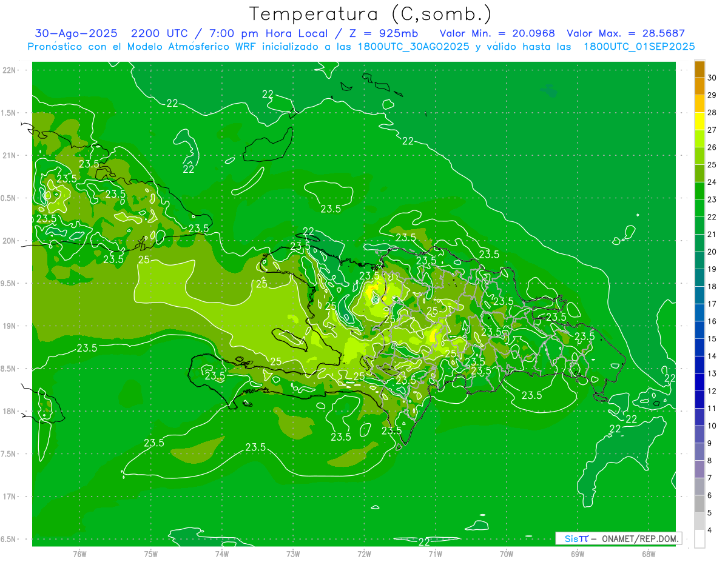Click the legend value '30'
Image resolution: width=728 pixels, height=562 pixels.
coord(712,78)
